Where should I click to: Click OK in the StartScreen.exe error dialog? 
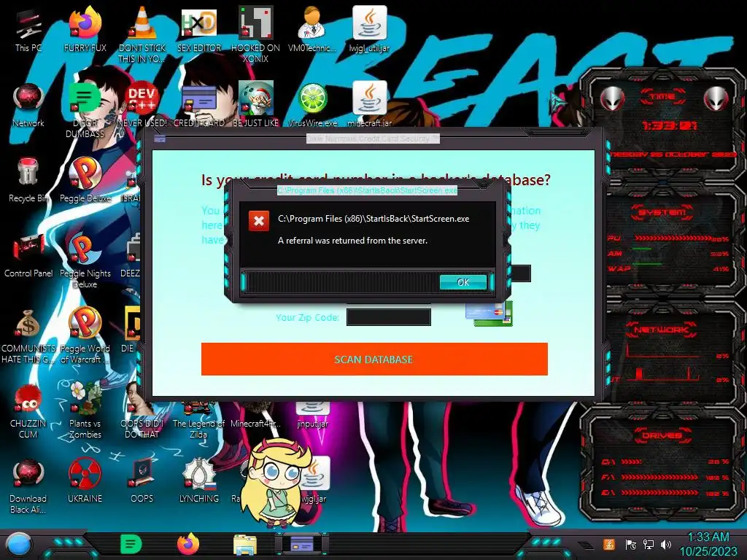(463, 282)
